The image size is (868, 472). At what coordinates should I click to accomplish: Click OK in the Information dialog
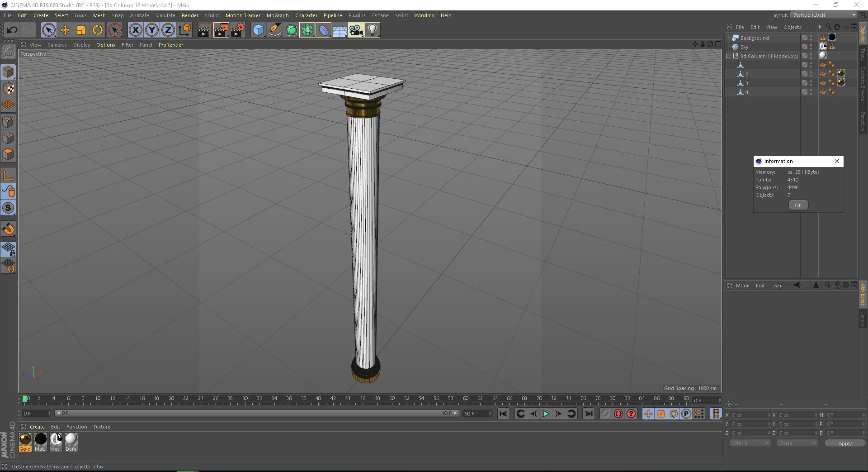tap(798, 205)
